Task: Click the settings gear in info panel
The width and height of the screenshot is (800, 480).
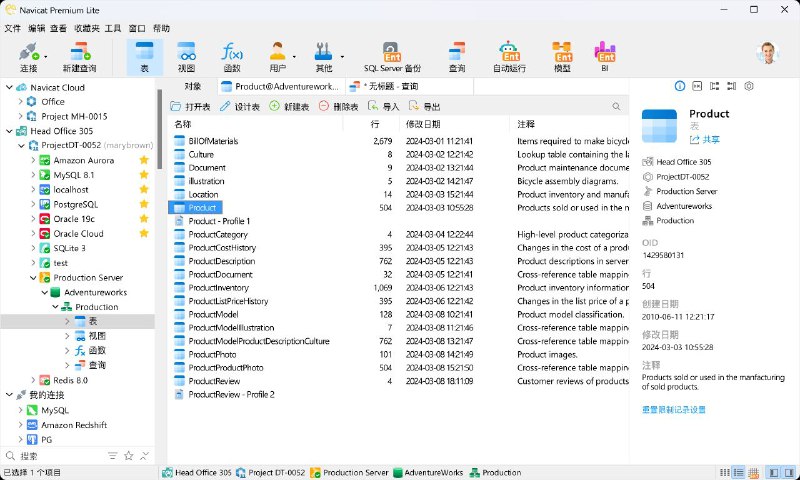Action: 748,86
